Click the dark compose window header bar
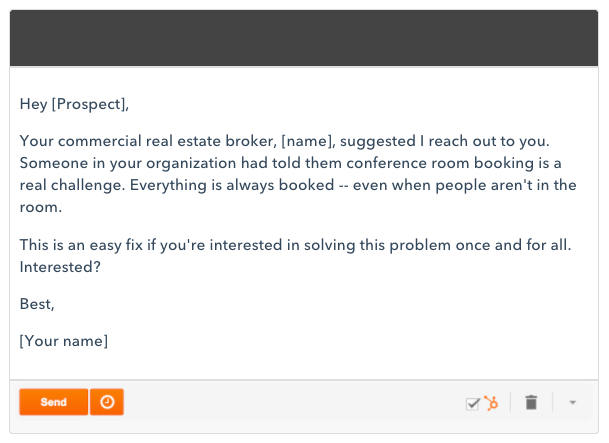Screen dimensions: 609x443 304,38
